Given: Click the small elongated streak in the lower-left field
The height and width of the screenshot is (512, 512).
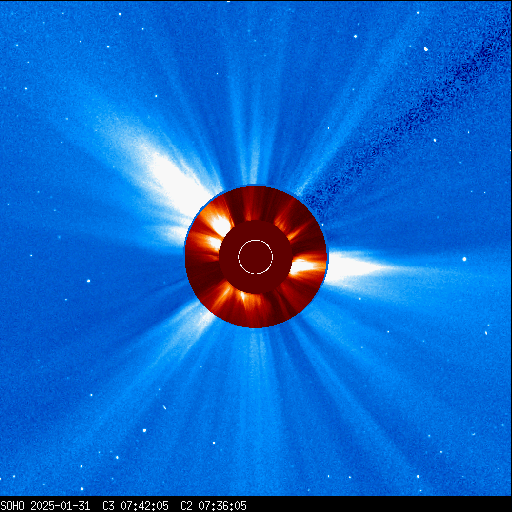Looking at the screenshot, I should [164, 407].
